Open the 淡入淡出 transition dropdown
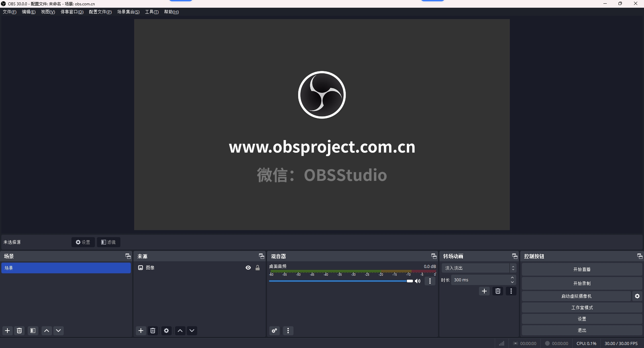644x348 pixels. pyautogui.click(x=476, y=268)
